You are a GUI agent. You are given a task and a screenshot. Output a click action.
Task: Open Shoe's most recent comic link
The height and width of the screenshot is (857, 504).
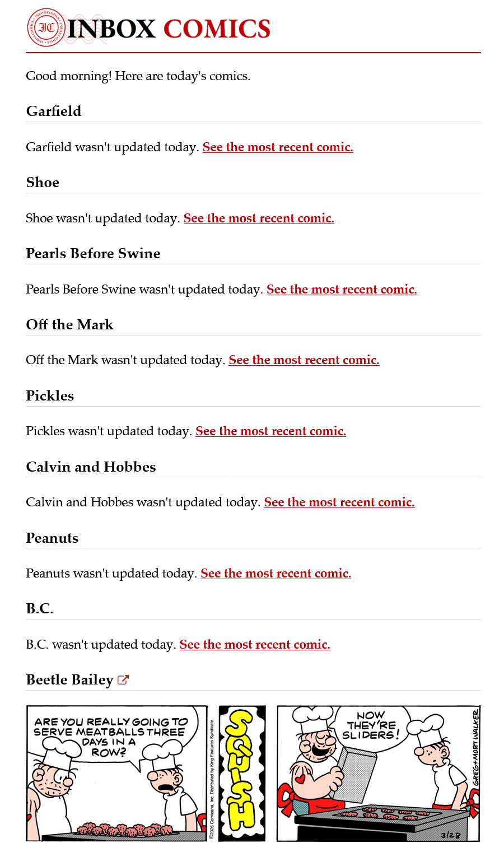coord(259,218)
